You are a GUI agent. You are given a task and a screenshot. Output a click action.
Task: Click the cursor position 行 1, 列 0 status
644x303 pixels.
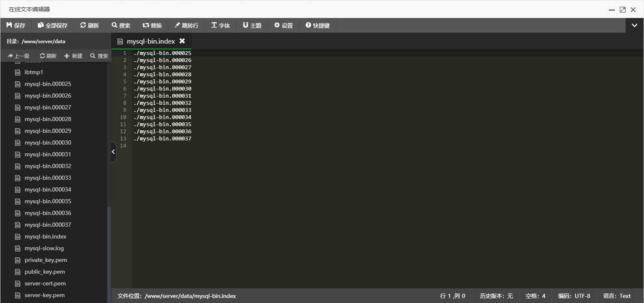[x=453, y=296]
